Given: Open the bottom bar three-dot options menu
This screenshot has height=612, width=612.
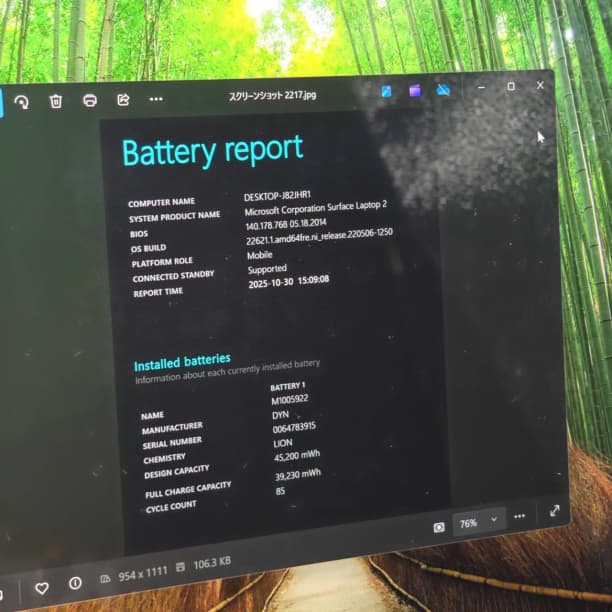Looking at the screenshot, I should pos(519,516).
